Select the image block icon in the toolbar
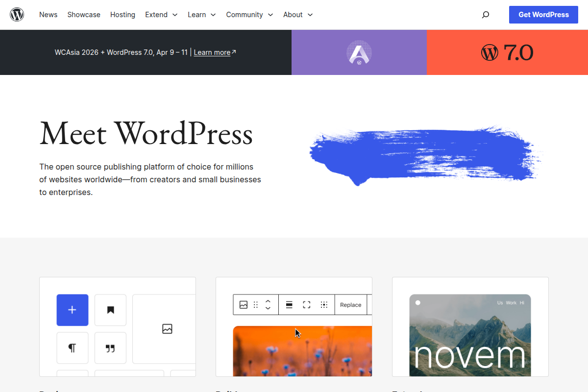Viewport: 588px width, 392px height. click(x=244, y=304)
